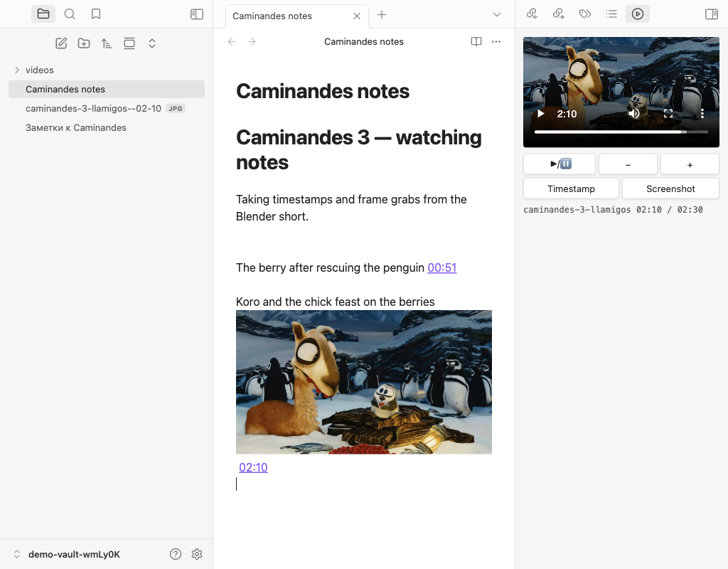Seek on the video progress bar

click(621, 132)
